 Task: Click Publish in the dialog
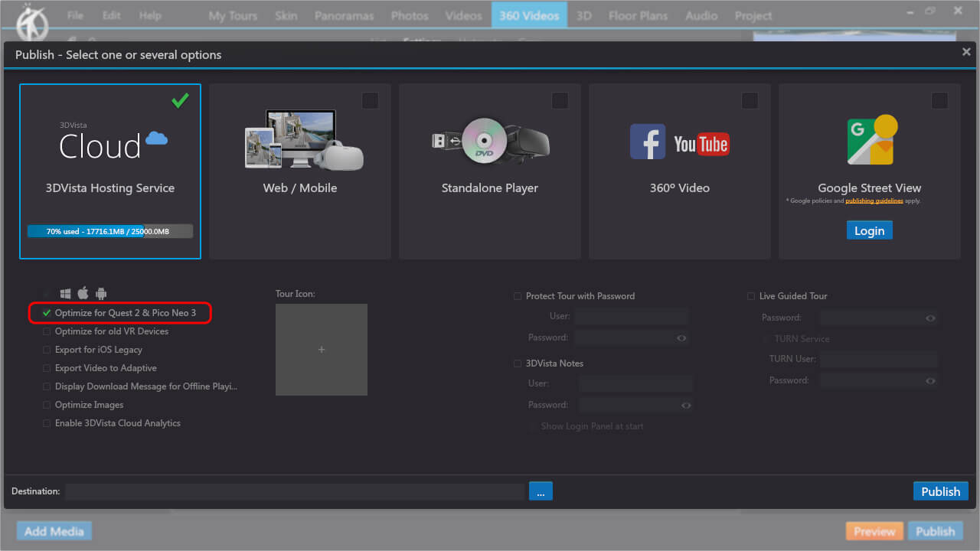pyautogui.click(x=940, y=491)
